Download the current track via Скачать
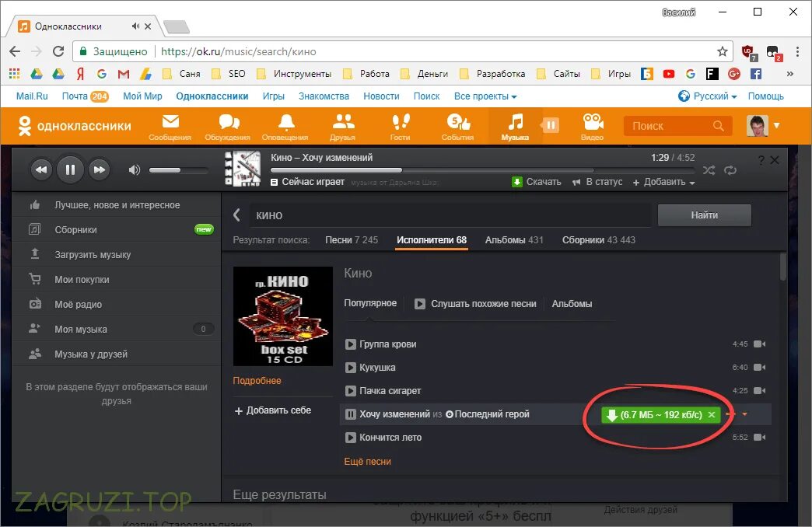812x527 pixels. click(x=537, y=182)
